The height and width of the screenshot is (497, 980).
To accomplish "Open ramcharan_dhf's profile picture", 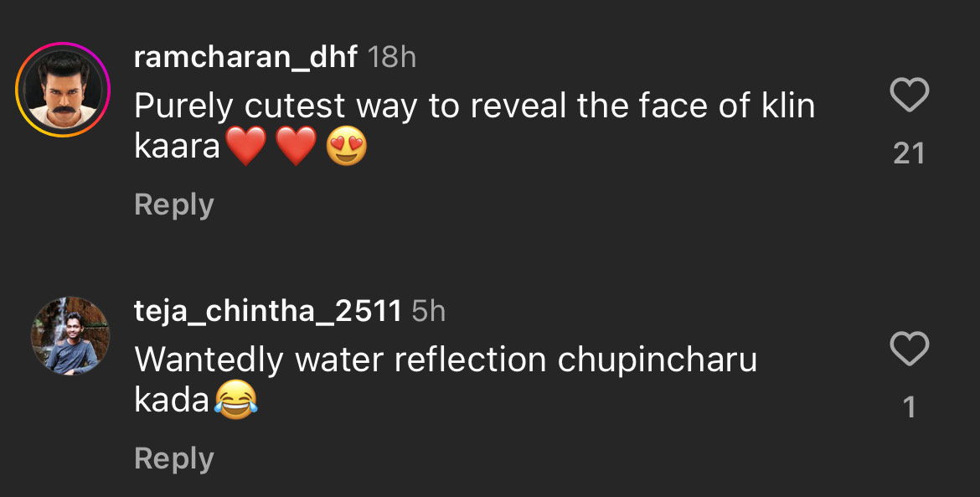I will [63, 89].
